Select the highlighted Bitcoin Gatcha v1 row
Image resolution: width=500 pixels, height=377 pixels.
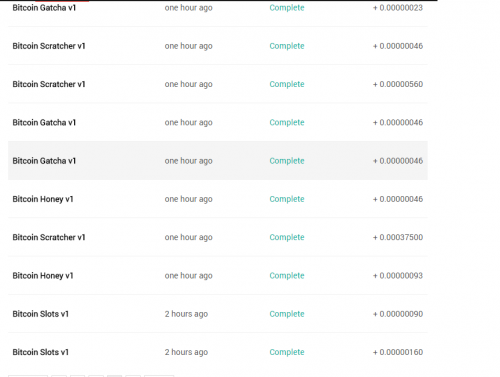pyautogui.click(x=218, y=161)
